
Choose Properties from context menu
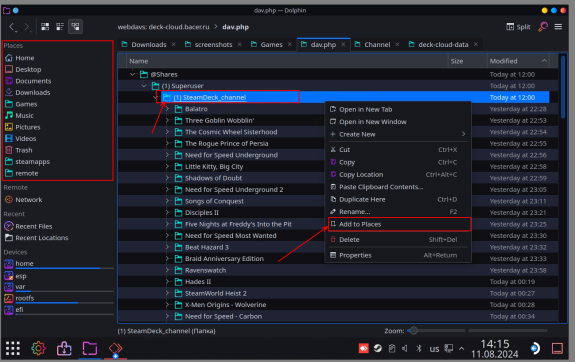[398, 255]
